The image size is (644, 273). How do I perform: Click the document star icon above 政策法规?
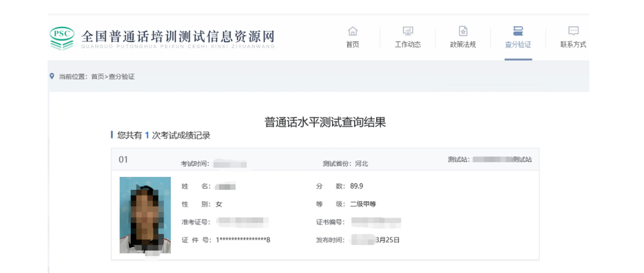pos(463,31)
